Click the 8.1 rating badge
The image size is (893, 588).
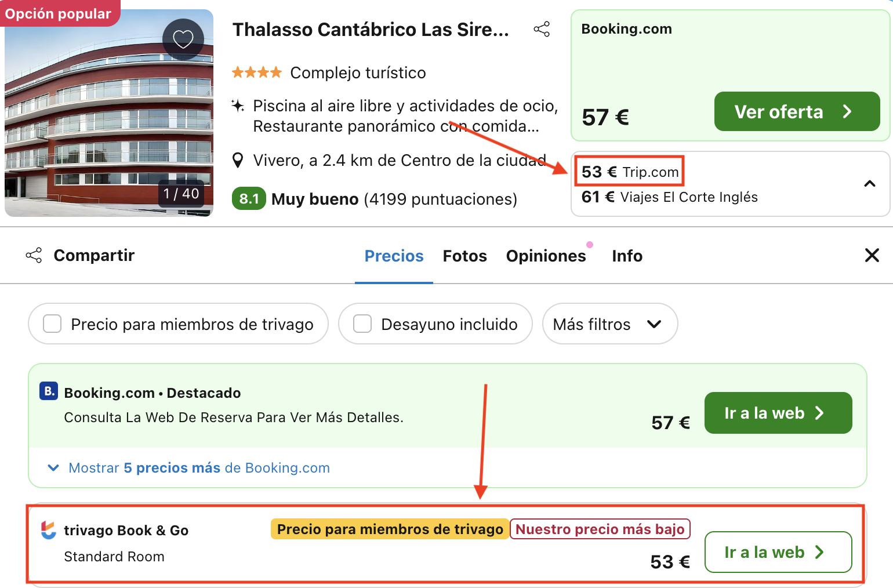click(249, 199)
